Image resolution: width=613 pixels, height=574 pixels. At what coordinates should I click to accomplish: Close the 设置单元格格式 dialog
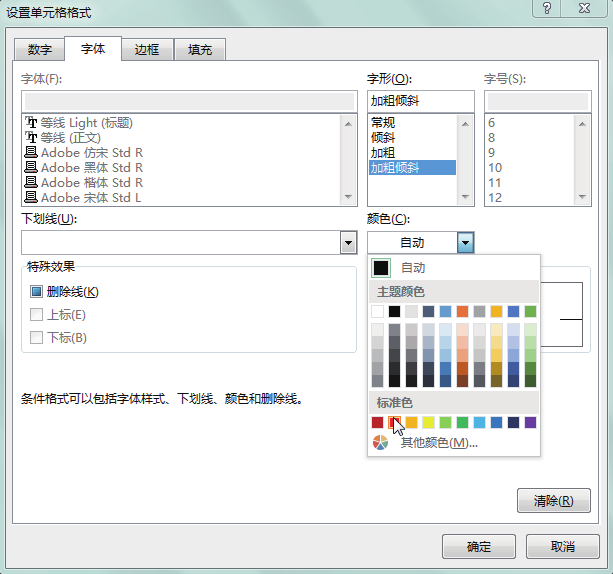coord(584,8)
